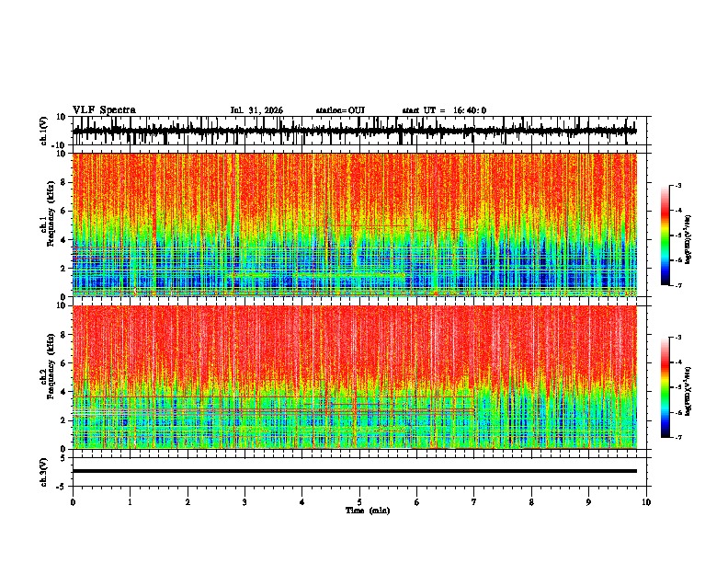Click the "ch.2 Frequency (kHz)" axis label
The height and width of the screenshot is (563, 728).
[47, 366]
